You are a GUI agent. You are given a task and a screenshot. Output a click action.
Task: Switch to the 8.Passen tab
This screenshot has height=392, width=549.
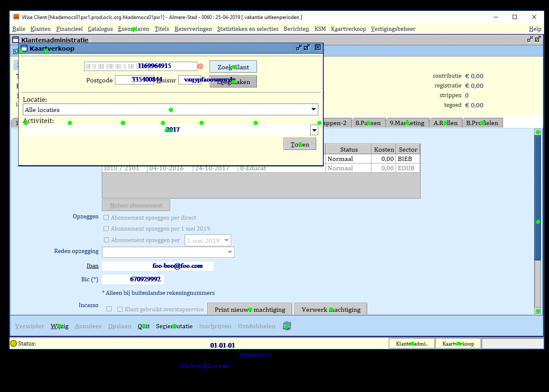pyautogui.click(x=368, y=123)
